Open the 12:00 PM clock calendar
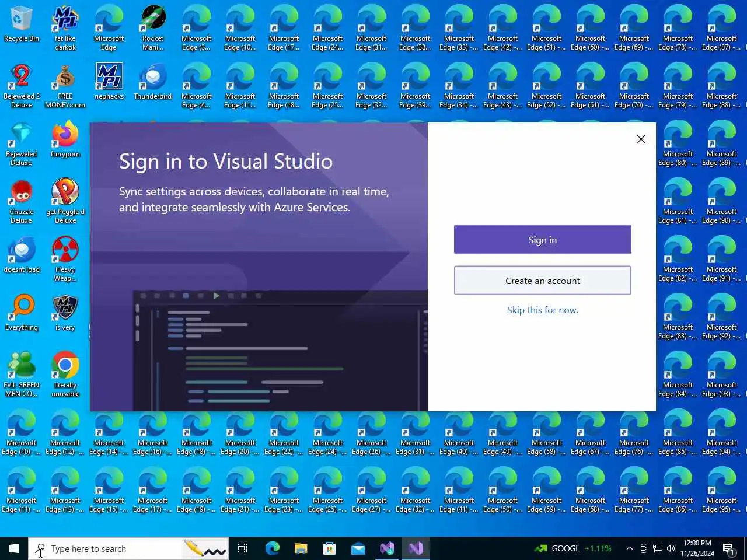The image size is (747, 560). [697, 548]
